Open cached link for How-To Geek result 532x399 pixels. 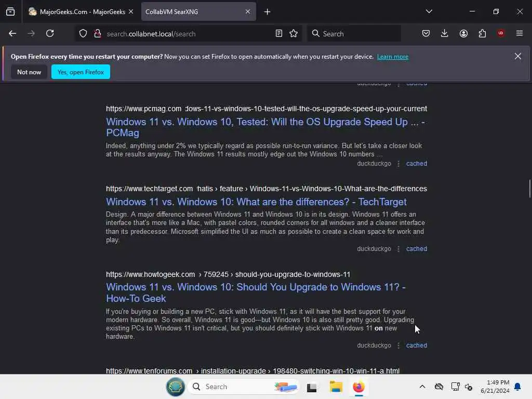click(x=417, y=345)
